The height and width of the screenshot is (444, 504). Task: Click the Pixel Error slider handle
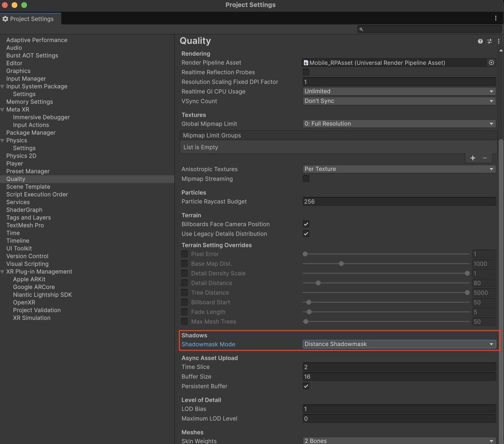305,254
